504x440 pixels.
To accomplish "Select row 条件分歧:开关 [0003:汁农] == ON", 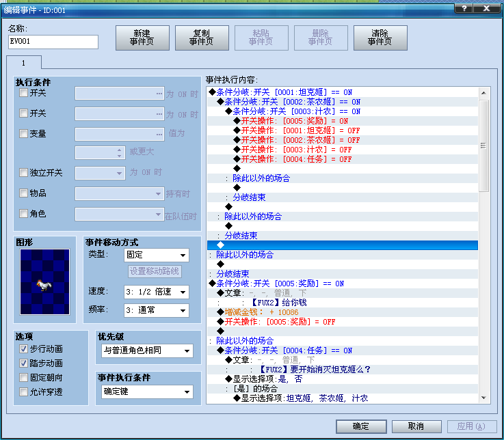I will 343,111.
